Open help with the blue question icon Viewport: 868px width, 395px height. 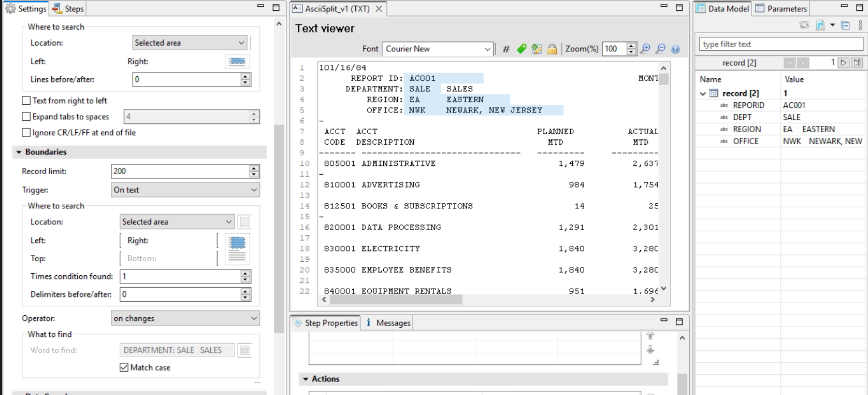tap(675, 49)
